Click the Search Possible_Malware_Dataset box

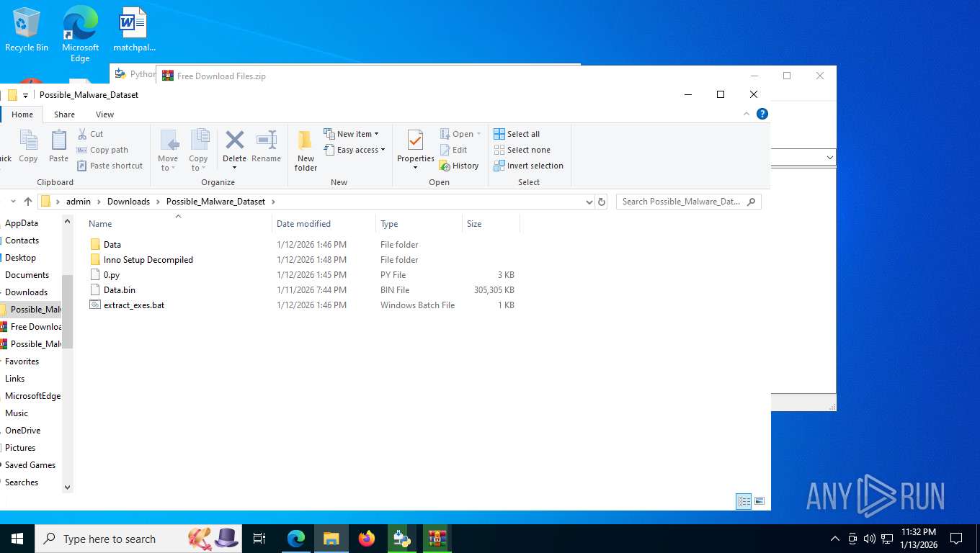pyautogui.click(x=688, y=202)
